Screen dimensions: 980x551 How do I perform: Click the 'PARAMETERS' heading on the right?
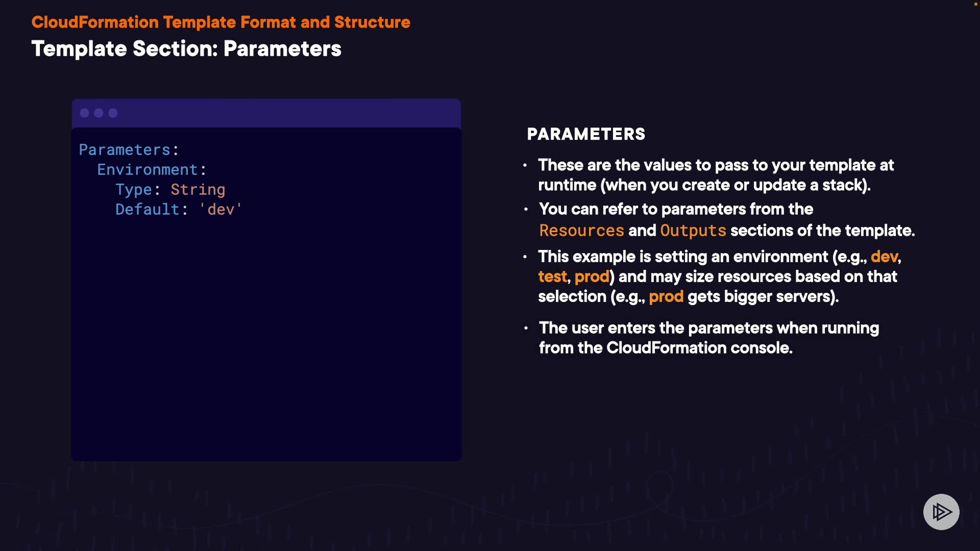(x=586, y=134)
